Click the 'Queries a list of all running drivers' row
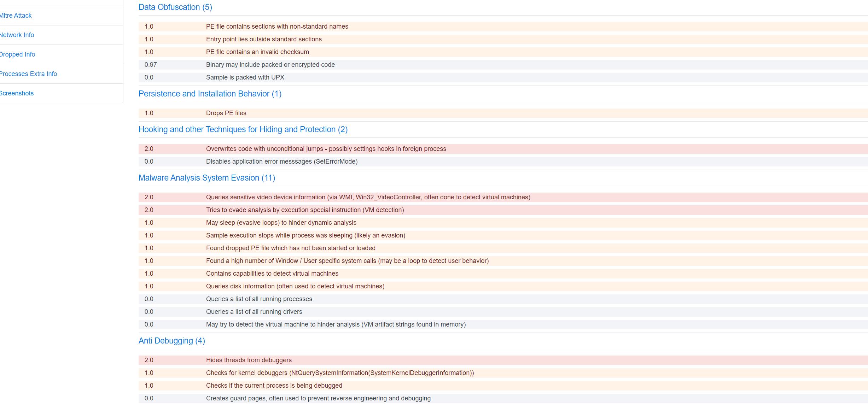Image resolution: width=868 pixels, height=405 pixels. pos(254,312)
